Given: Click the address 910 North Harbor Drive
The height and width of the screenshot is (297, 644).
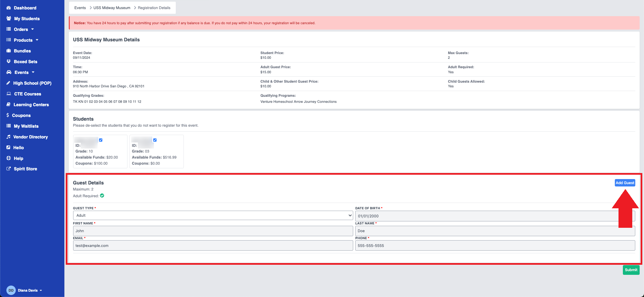Looking at the screenshot, I should (109, 86).
